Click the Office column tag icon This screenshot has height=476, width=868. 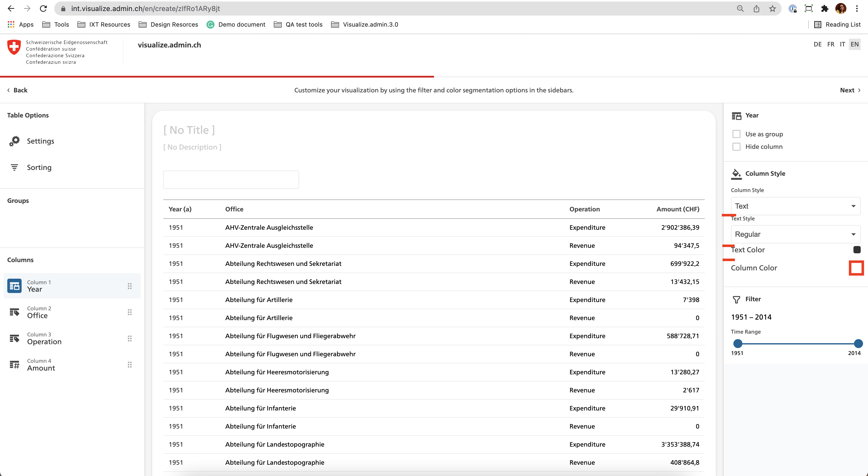(x=15, y=312)
